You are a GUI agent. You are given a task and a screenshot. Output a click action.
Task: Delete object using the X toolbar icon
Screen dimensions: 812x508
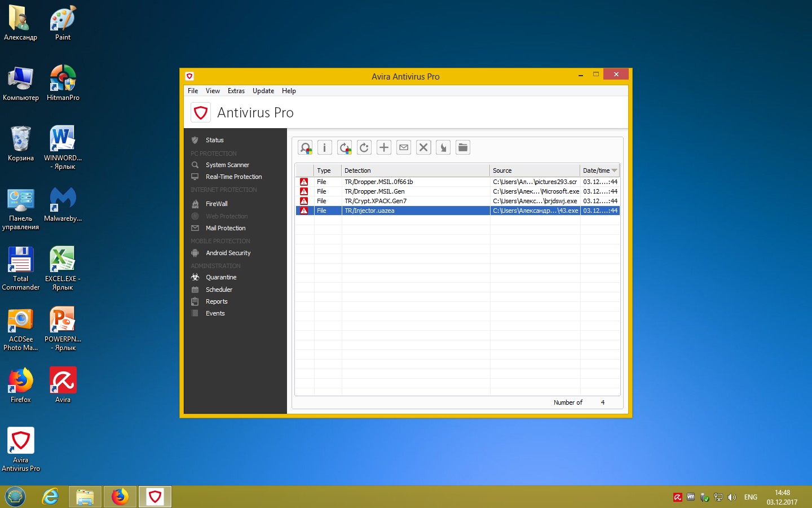tap(423, 148)
